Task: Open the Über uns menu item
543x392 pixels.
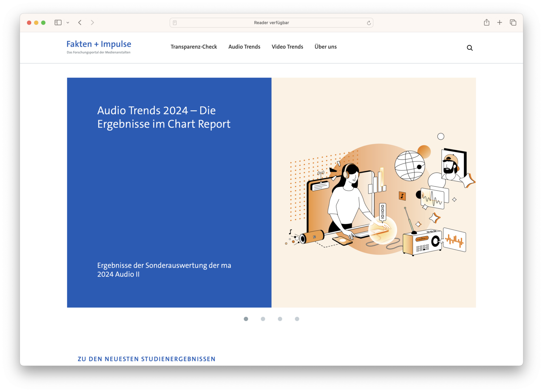Action: coord(325,47)
